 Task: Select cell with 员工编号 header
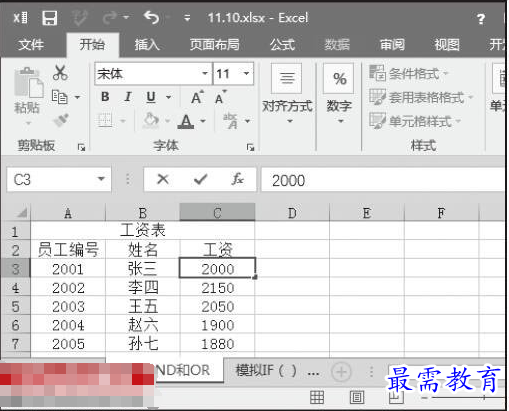[68, 250]
